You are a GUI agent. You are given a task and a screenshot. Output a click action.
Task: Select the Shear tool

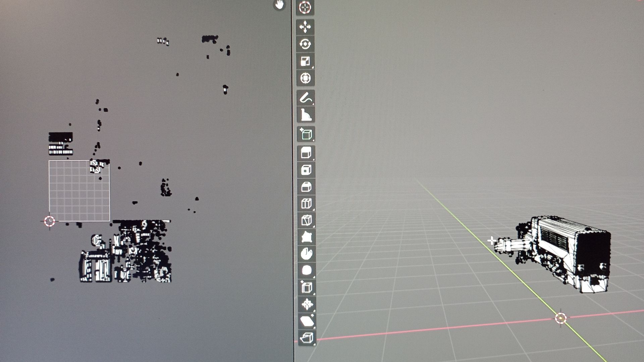pyautogui.click(x=307, y=321)
